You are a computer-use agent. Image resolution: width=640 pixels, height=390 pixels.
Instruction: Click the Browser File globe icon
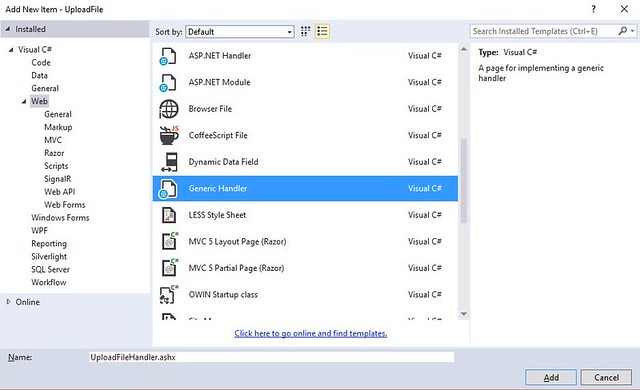(169, 109)
